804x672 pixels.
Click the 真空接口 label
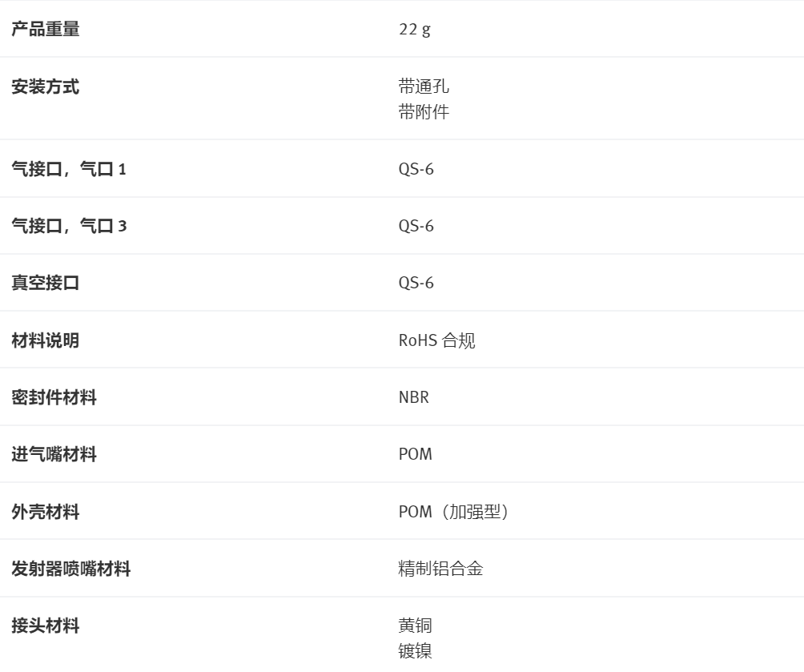tap(46, 283)
